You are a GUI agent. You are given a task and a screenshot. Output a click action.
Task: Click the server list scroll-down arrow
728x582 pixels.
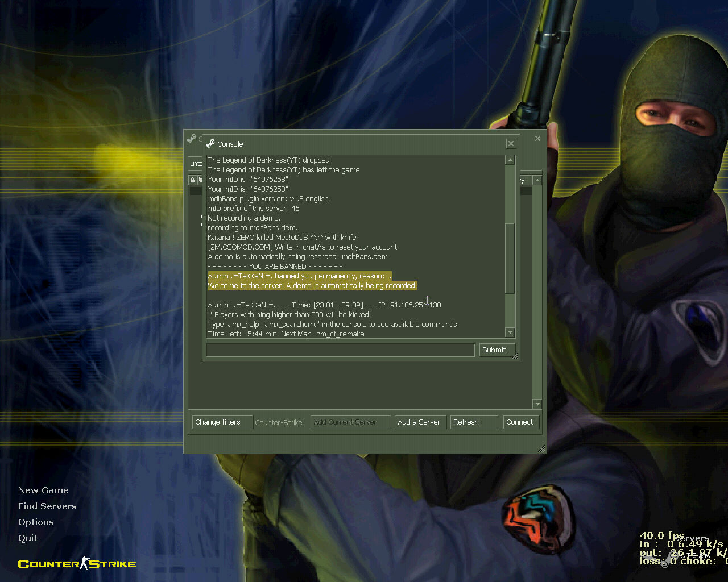537,404
